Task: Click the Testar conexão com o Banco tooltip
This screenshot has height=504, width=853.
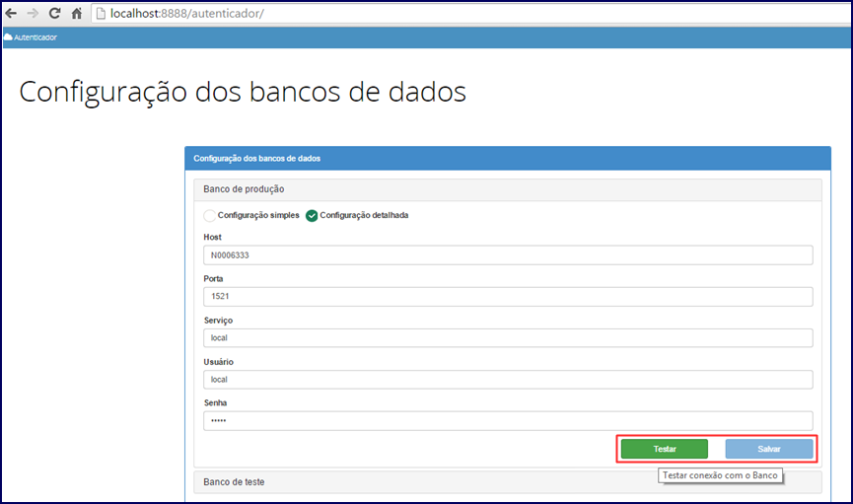Action: pyautogui.click(x=720, y=475)
